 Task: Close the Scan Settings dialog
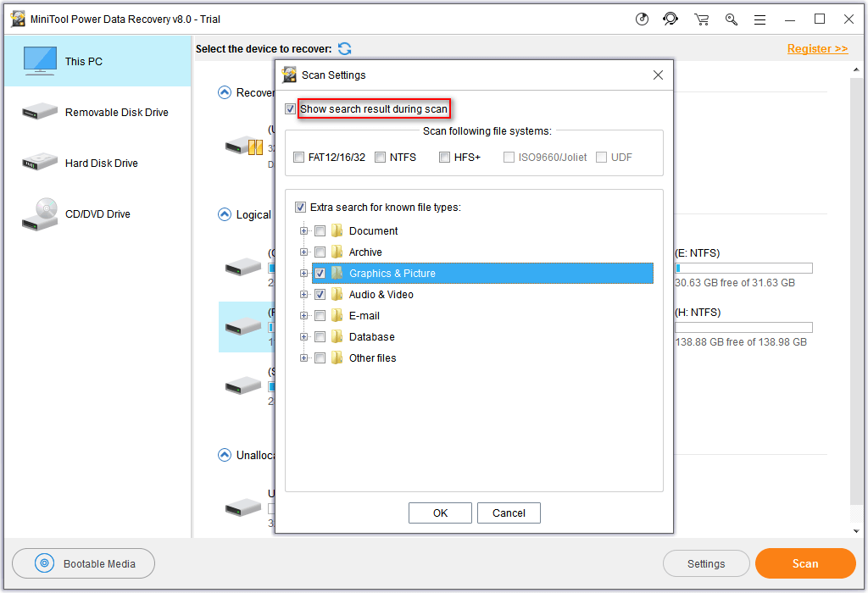tap(658, 75)
